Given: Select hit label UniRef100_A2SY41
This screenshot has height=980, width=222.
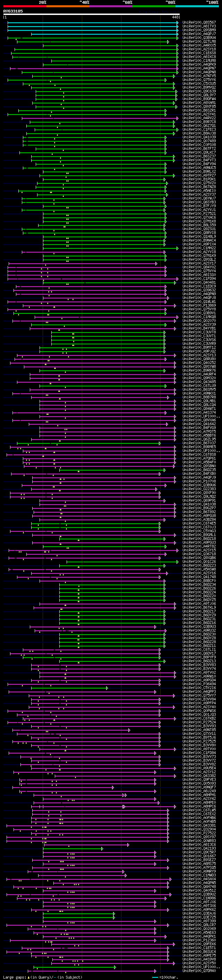Looking at the screenshot, I should coord(199,114).
